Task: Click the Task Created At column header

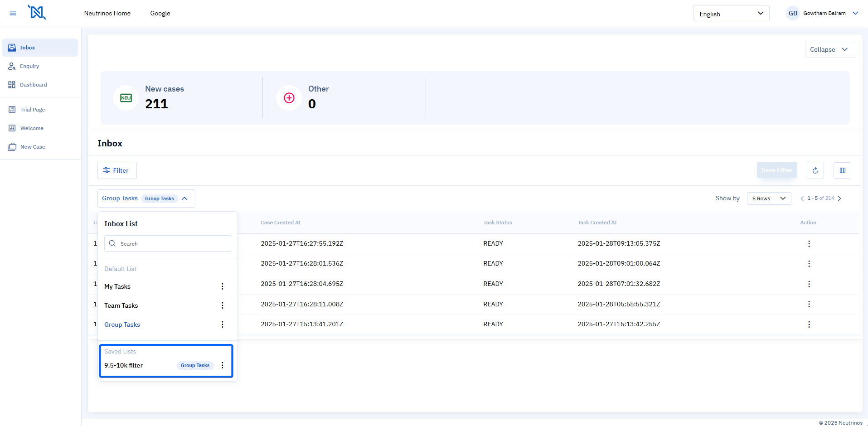Action: pyautogui.click(x=597, y=223)
